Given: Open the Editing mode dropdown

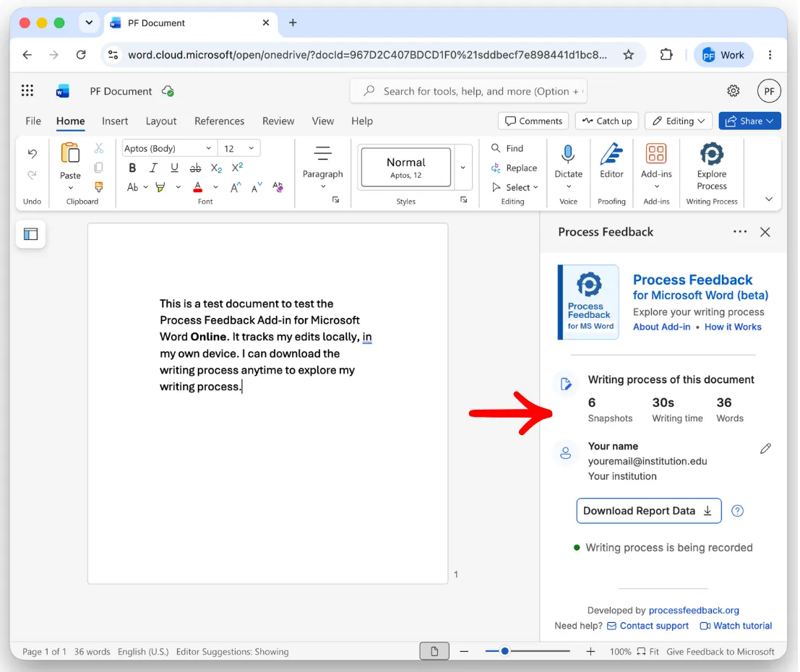Looking at the screenshot, I should [x=679, y=121].
